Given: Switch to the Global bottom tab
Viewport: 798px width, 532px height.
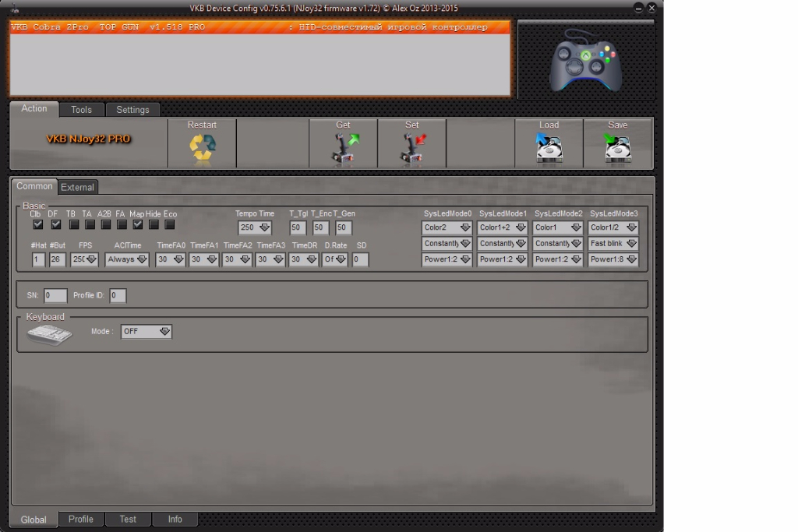Looking at the screenshot, I should 34,520.
